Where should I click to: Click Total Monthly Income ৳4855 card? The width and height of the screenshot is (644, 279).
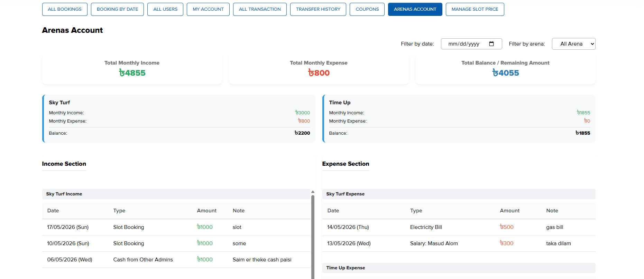click(x=132, y=69)
